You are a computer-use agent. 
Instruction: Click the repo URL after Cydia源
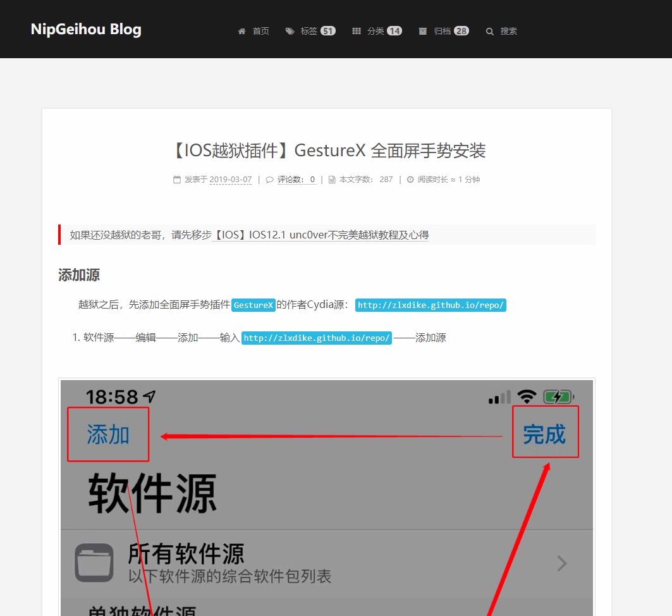pos(431,305)
